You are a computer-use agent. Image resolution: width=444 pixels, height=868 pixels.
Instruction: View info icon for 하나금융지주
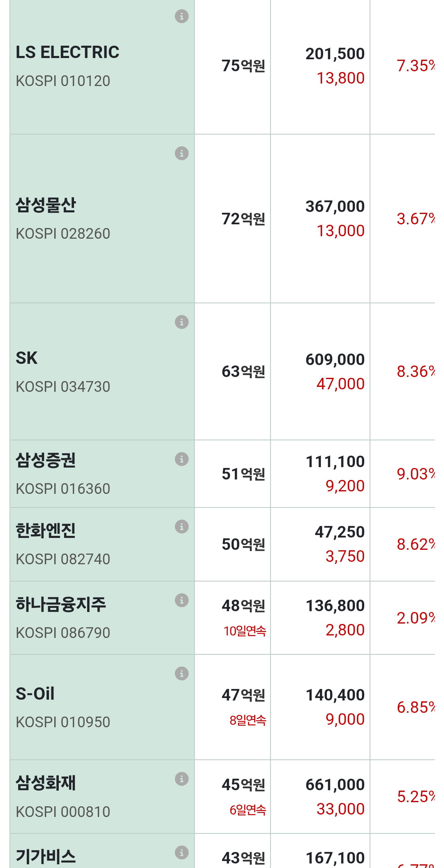[182, 600]
